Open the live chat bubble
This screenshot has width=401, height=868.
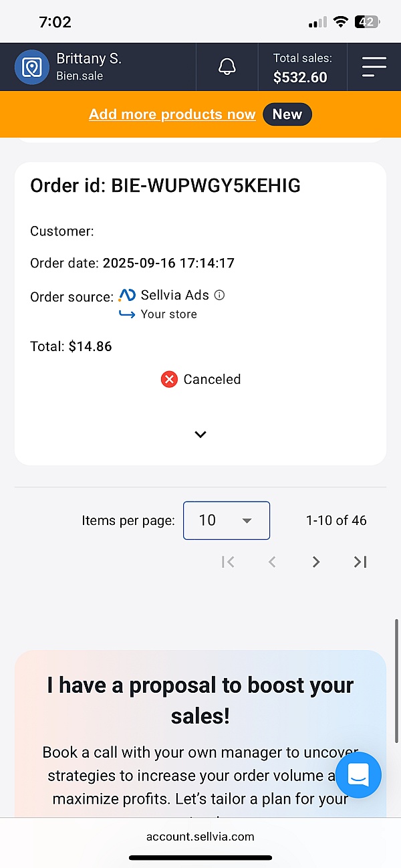tap(358, 775)
